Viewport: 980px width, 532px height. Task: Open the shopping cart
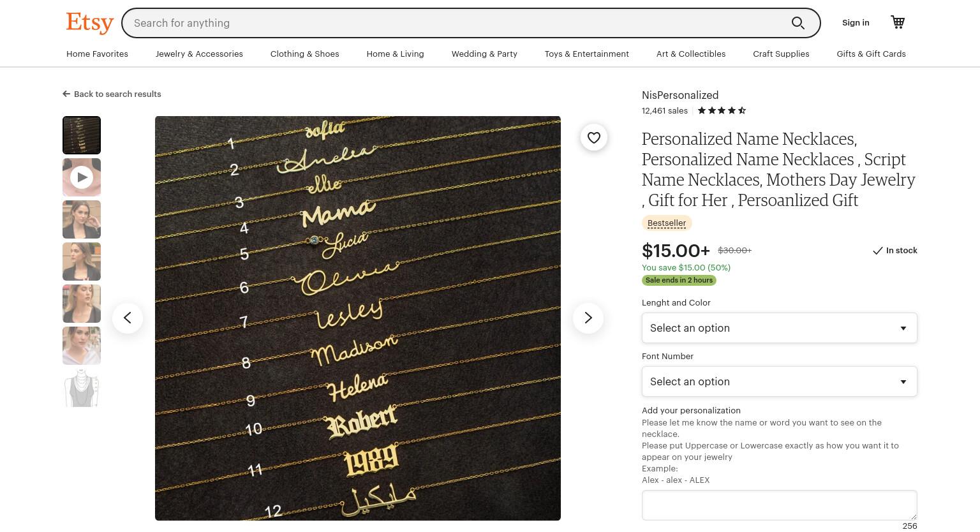(x=898, y=22)
